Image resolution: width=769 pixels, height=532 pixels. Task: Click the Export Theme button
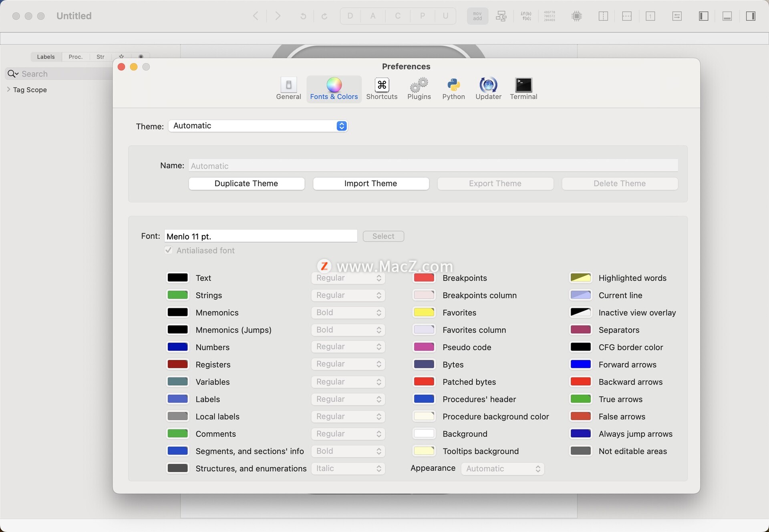point(495,183)
